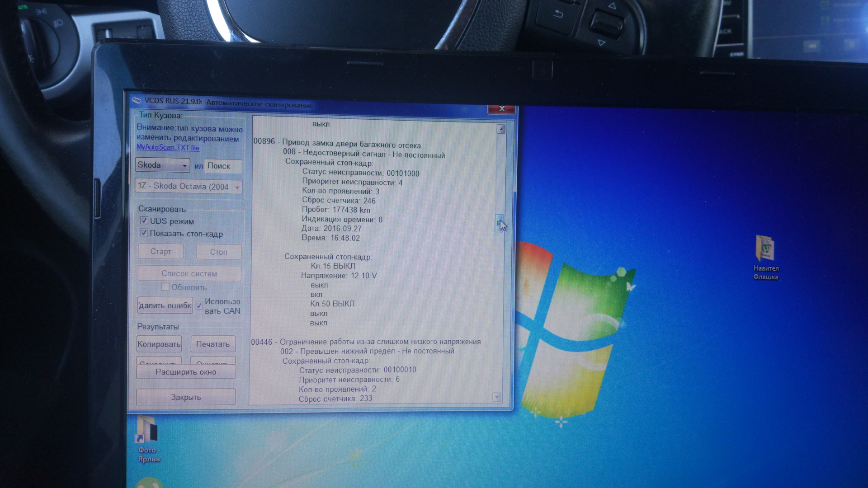868x488 pixels.
Task: Enable the Обновить checkbox
Action: [165, 287]
